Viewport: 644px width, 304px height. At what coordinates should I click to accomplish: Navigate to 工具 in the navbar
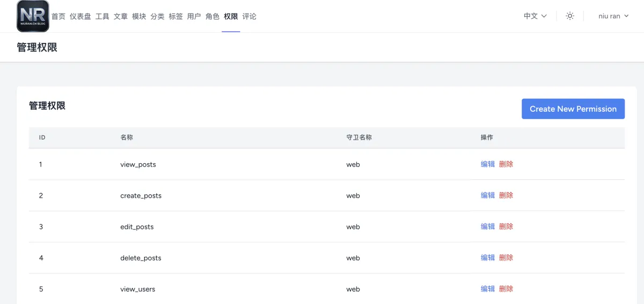pyautogui.click(x=103, y=17)
